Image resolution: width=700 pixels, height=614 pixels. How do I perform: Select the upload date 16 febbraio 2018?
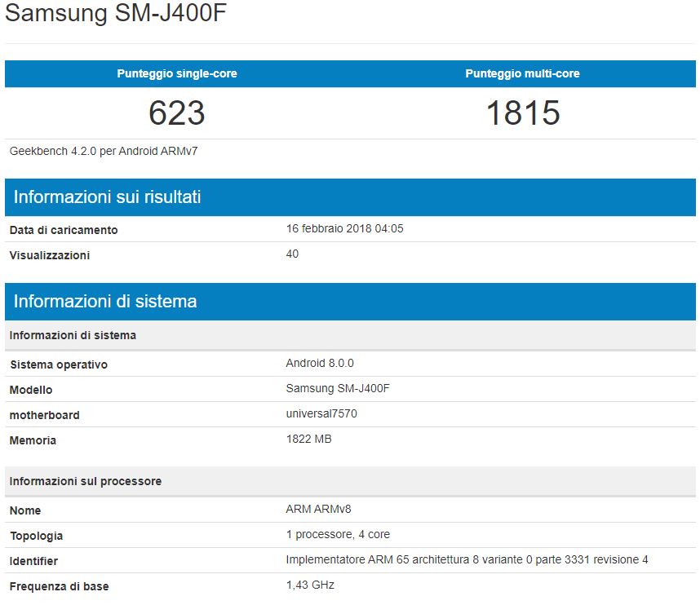[x=344, y=228]
